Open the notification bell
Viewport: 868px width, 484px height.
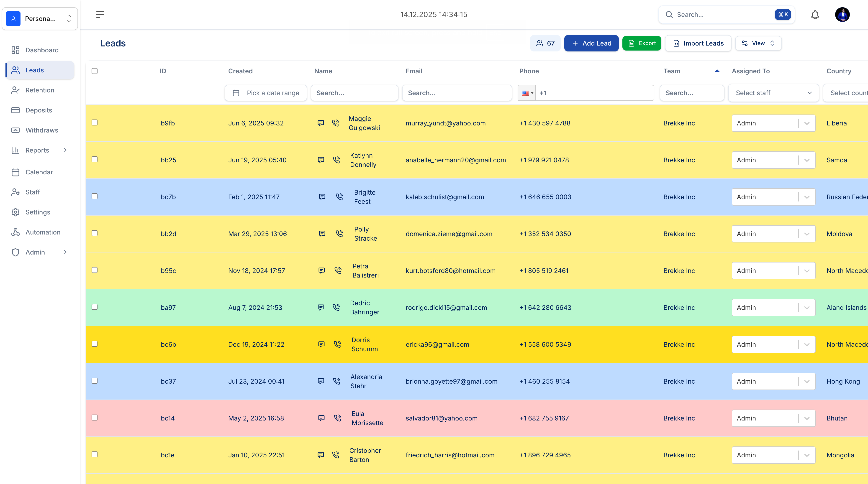tap(815, 15)
